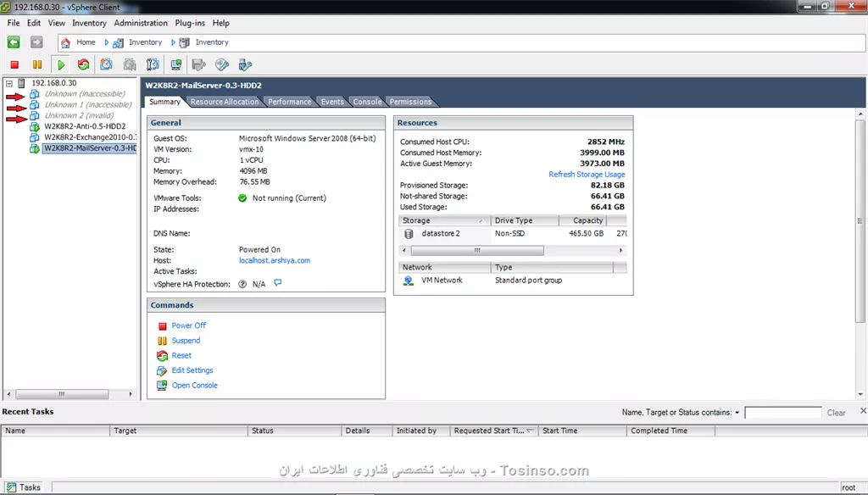Screen dimensions: 868x495
Task: Open the Inventory menu
Action: [89, 23]
